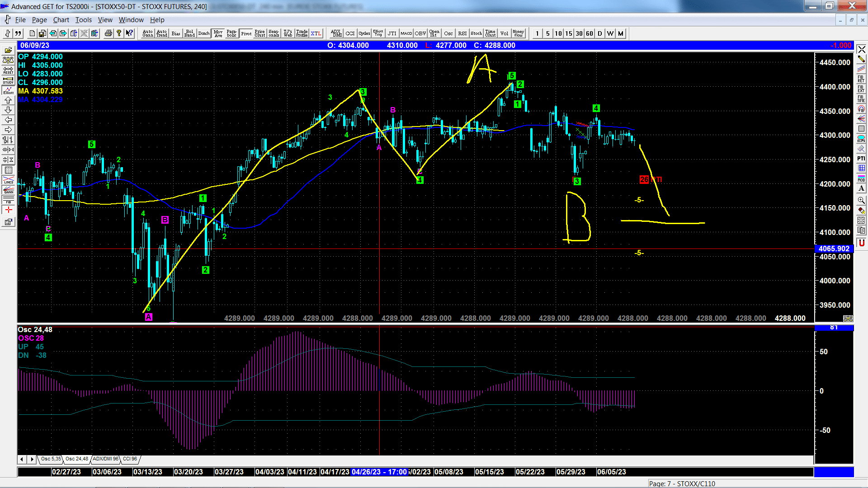Click the RESET icon in left sidebar

click(8, 70)
